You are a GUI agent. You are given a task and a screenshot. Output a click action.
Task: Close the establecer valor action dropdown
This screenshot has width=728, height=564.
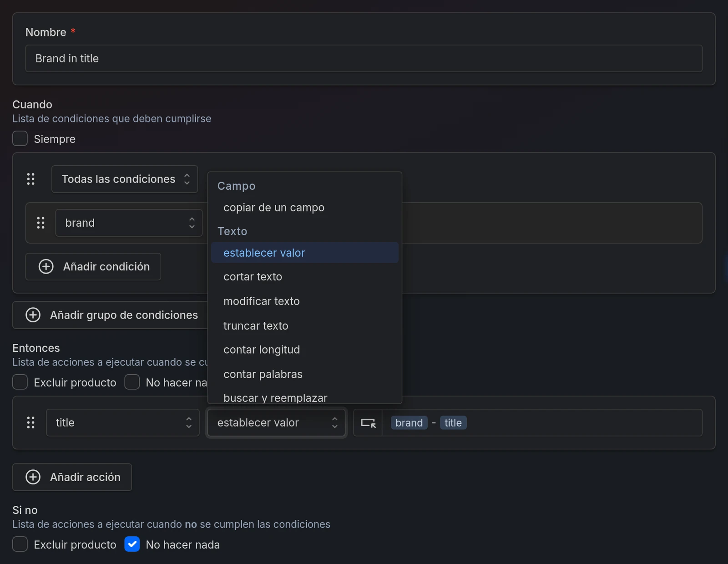click(276, 422)
